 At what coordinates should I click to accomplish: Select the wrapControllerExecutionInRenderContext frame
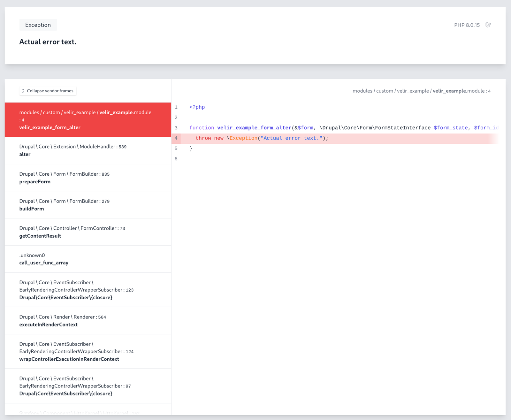click(88, 351)
